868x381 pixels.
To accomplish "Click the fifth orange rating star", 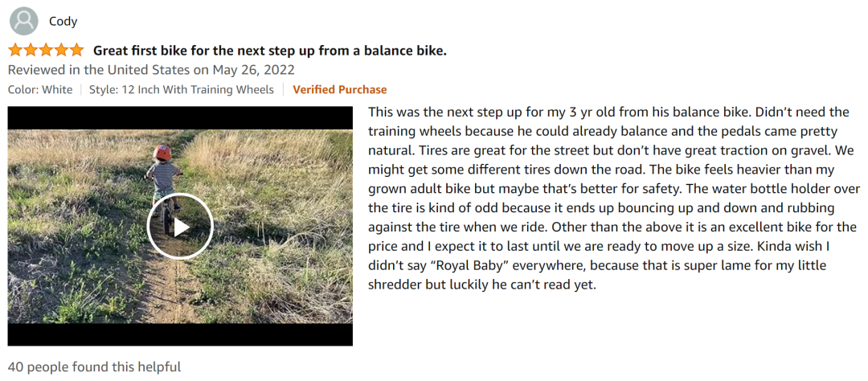I will pyautogui.click(x=76, y=51).
